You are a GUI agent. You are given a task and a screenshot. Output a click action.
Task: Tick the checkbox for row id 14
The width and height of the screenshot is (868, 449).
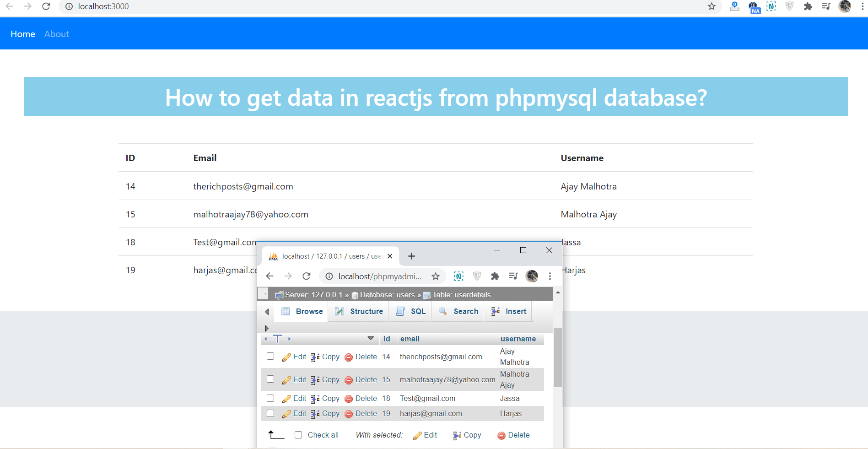(x=270, y=356)
